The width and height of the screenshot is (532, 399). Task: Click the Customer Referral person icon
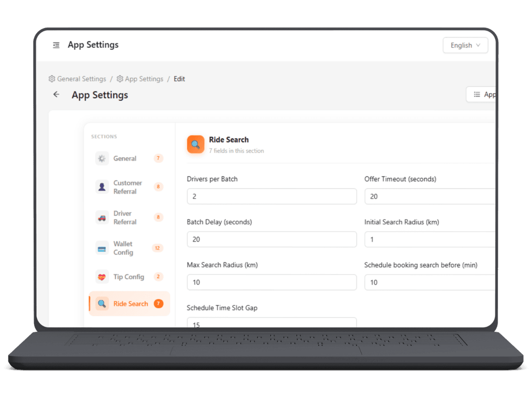102,187
